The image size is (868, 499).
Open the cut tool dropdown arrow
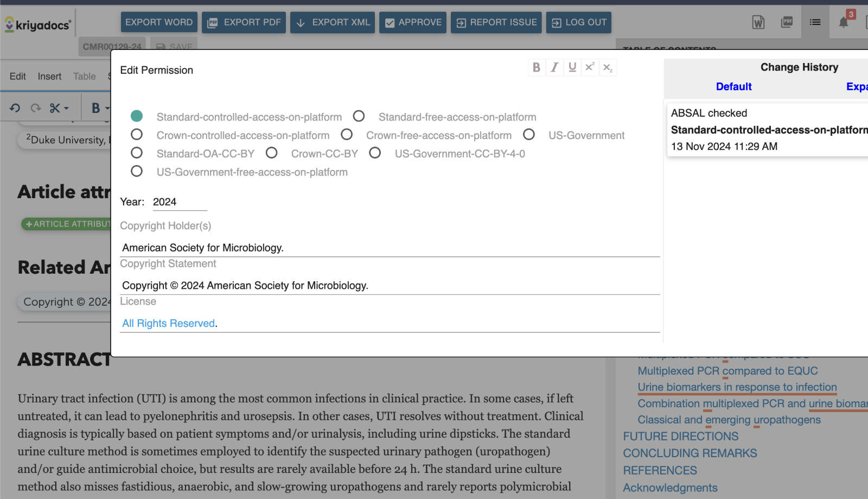click(67, 109)
